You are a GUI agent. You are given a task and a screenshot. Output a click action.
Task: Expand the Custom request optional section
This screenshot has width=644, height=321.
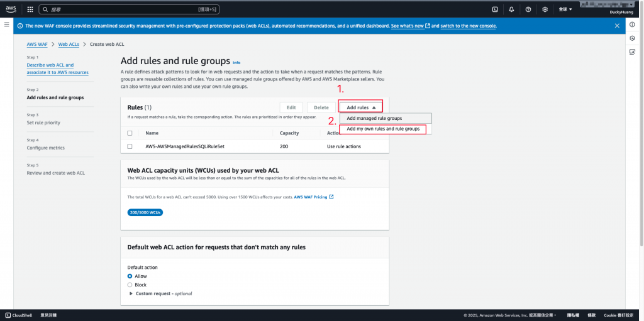160,293
